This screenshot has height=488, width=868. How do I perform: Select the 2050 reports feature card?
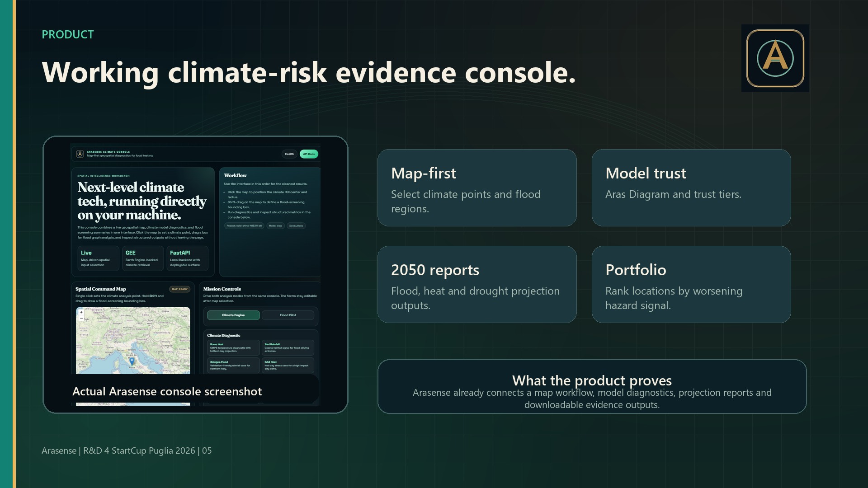[477, 285]
